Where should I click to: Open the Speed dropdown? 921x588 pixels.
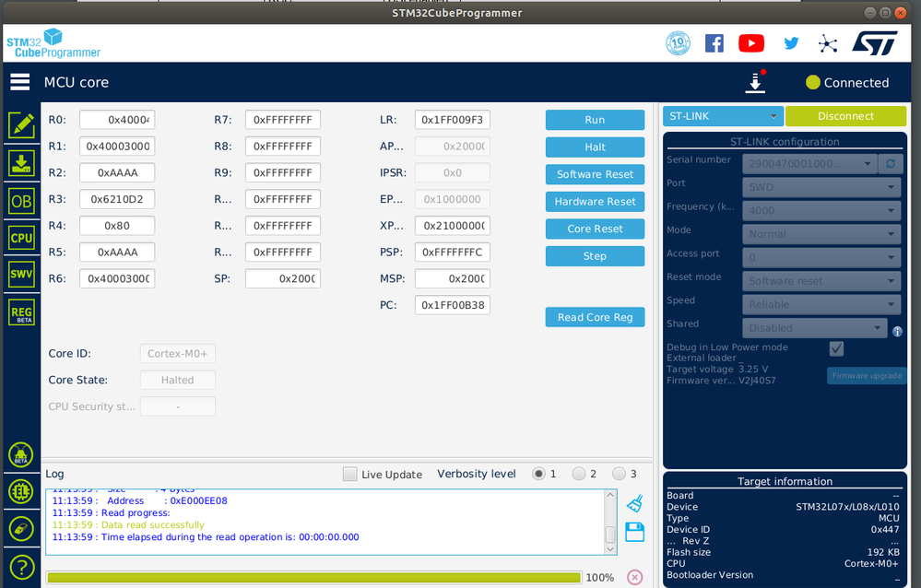pyautogui.click(x=821, y=305)
